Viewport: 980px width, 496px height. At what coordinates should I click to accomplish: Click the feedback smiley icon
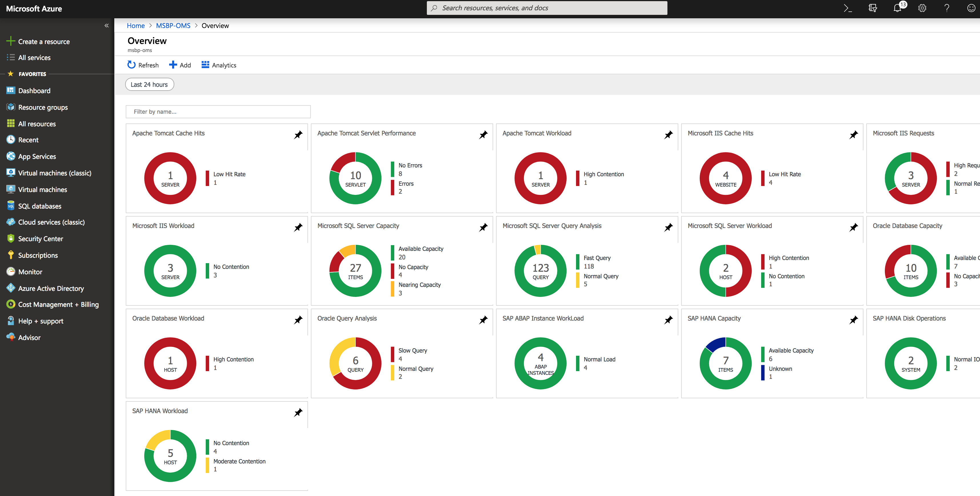coord(971,8)
